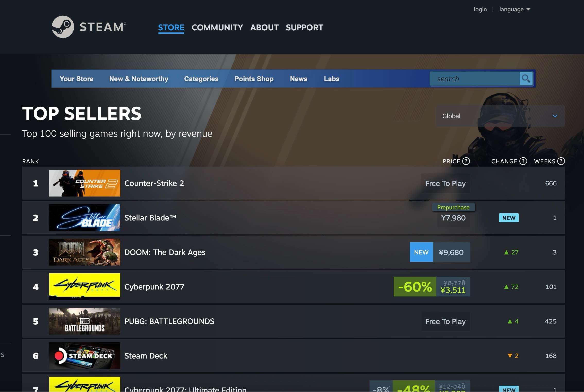Expand the Global region dropdown
This screenshot has width=584, height=392.
coord(500,116)
